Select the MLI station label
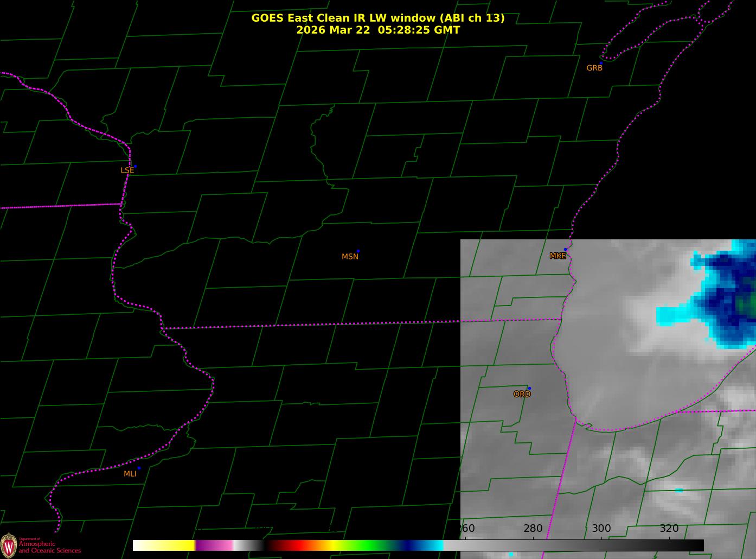Image resolution: width=756 pixels, height=559 pixels. (x=130, y=474)
